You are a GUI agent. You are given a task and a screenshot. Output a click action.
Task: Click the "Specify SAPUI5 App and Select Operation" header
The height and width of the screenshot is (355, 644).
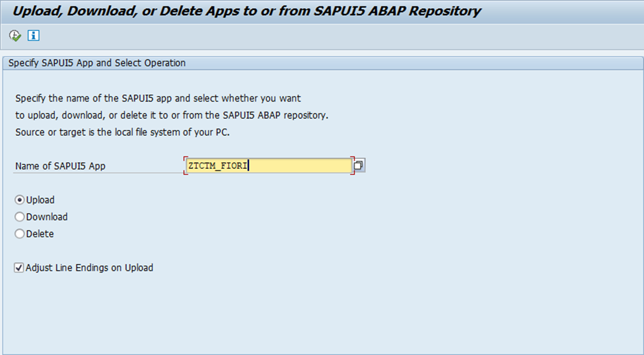point(96,63)
